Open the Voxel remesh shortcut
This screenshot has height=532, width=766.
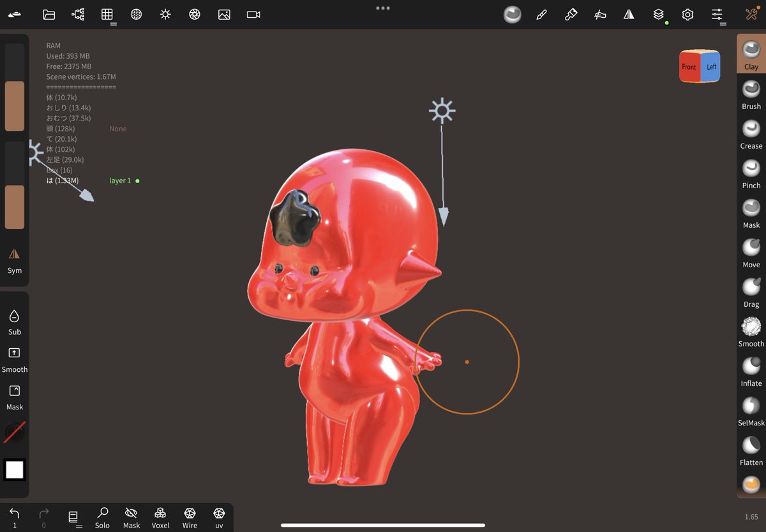pyautogui.click(x=160, y=517)
